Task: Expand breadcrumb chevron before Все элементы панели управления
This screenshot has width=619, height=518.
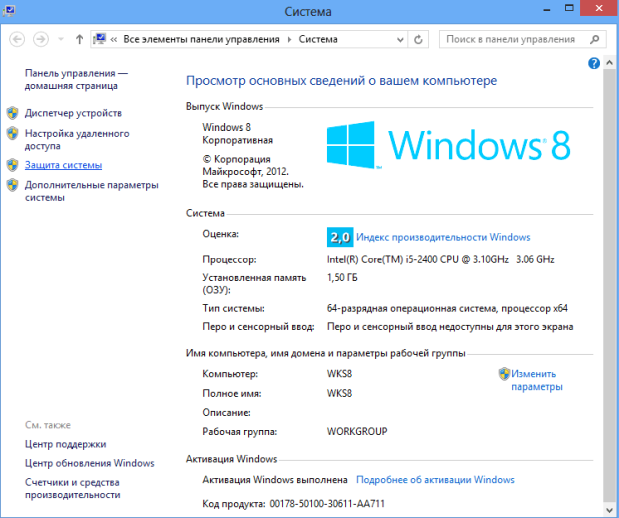Action: (115, 39)
